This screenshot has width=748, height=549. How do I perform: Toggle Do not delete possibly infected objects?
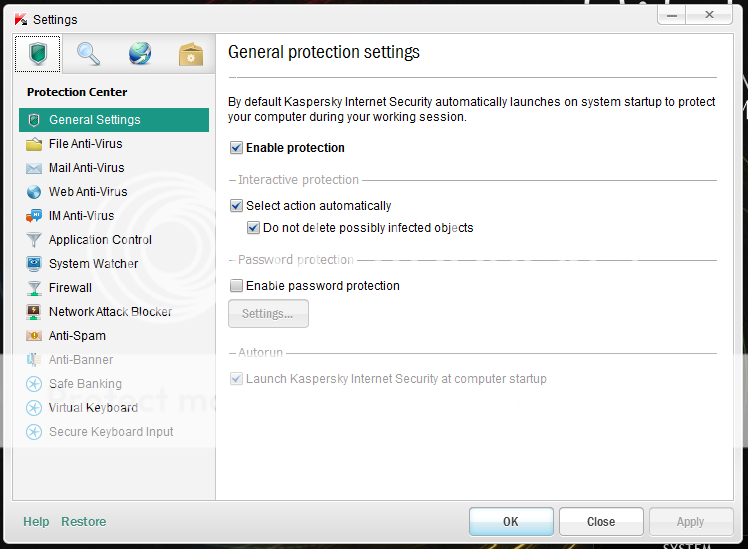tap(253, 228)
